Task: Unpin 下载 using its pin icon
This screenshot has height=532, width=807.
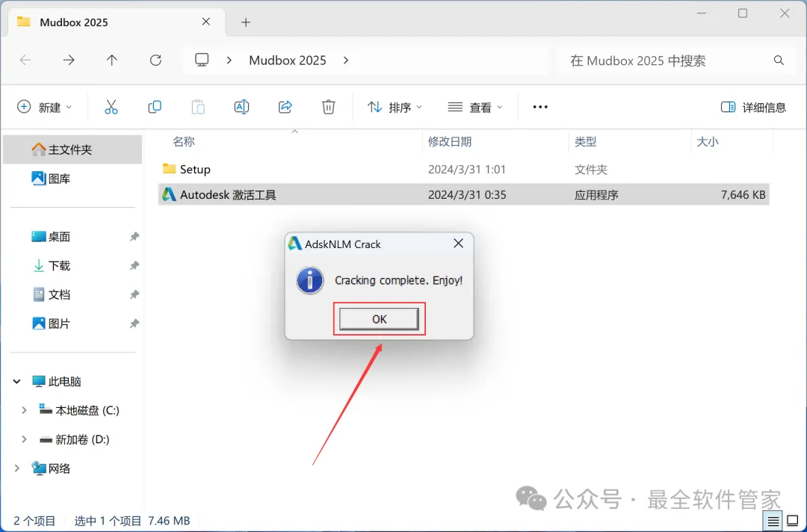Action: [134, 265]
